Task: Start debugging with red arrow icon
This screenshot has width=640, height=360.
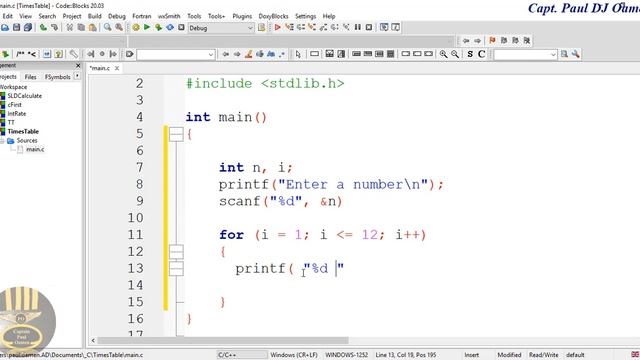Action: (x=278, y=27)
